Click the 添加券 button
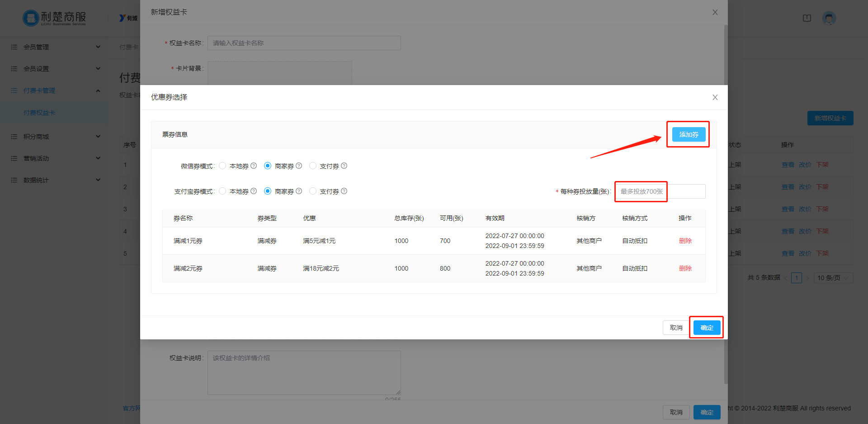The image size is (868, 424). click(x=689, y=134)
